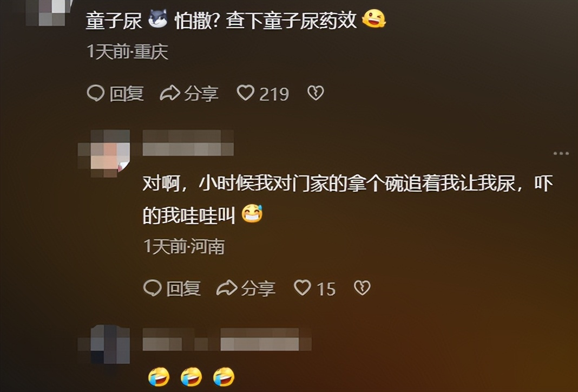Click the 分享 text under the Henan reply

click(x=258, y=289)
